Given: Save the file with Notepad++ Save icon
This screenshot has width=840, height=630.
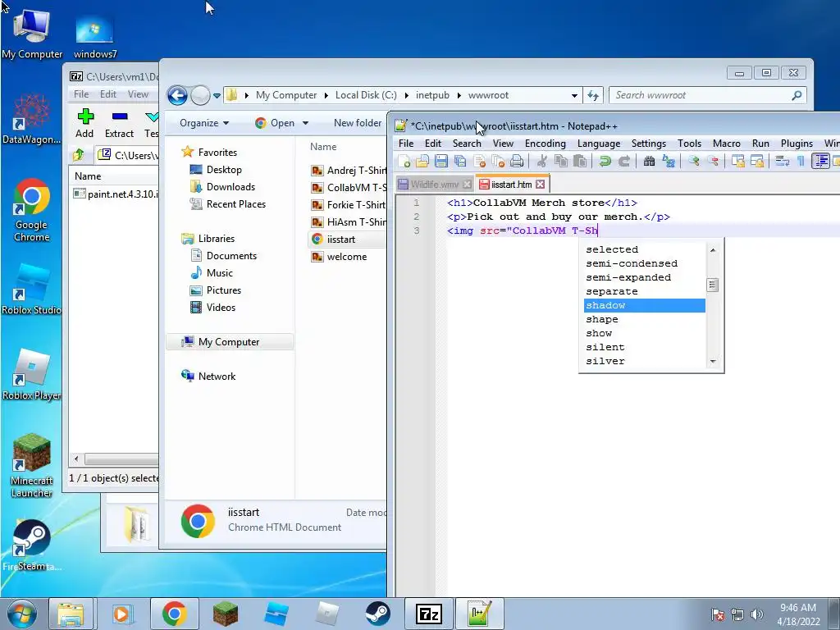Looking at the screenshot, I should coord(441,161).
